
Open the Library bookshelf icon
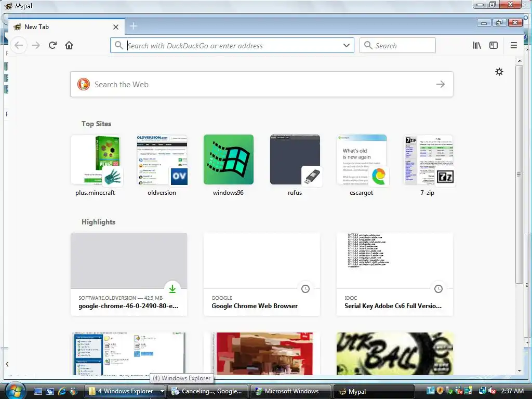tap(477, 45)
